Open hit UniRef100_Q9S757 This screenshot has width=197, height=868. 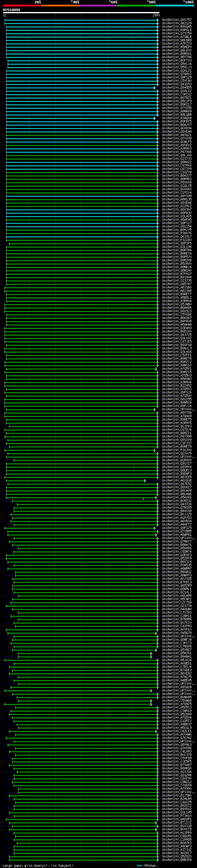177,20
